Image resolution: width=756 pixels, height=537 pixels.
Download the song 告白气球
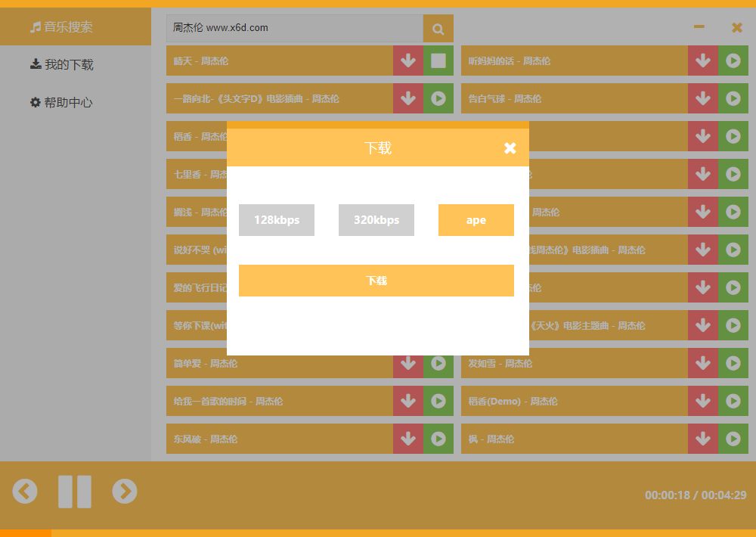point(702,98)
